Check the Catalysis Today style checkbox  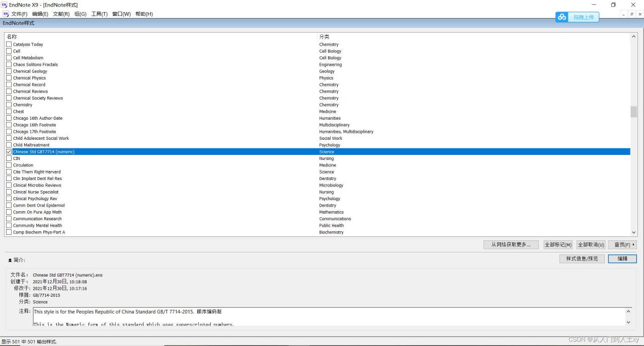[9, 44]
